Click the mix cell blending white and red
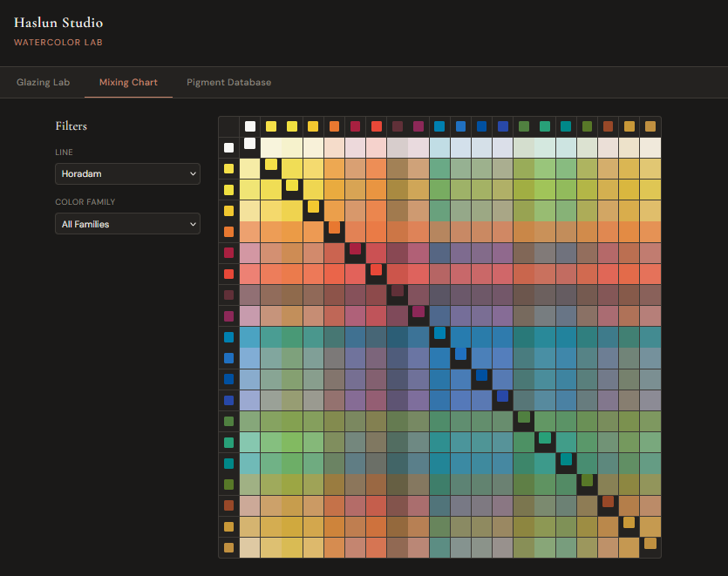Screen dimensions: 728x576 (376, 147)
